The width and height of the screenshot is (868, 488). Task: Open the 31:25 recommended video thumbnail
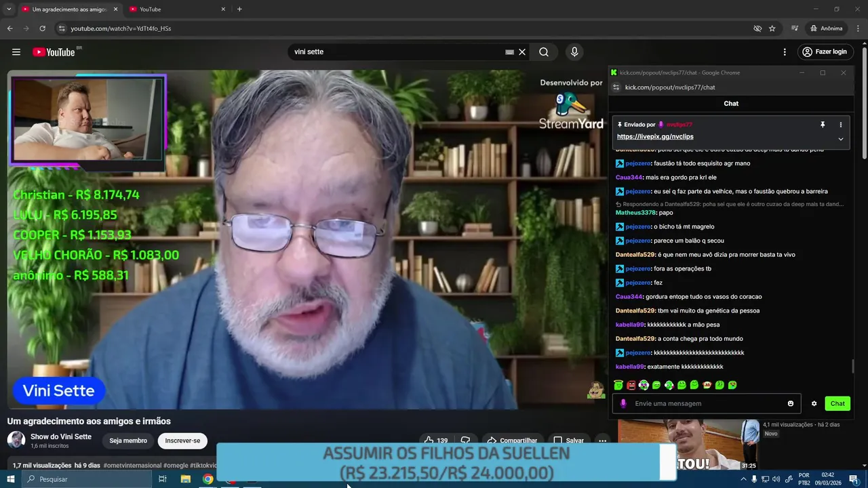pyautogui.click(x=688, y=445)
